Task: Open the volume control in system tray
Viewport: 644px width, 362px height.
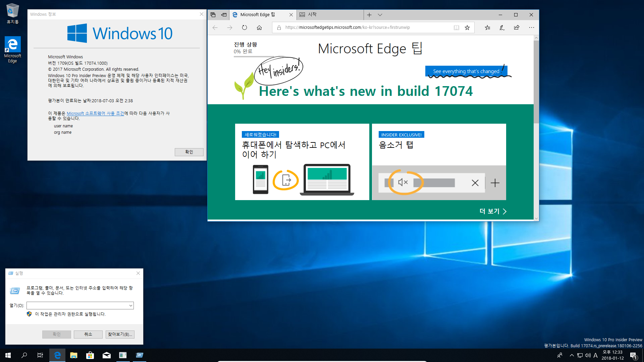Action: pyautogui.click(x=588, y=355)
